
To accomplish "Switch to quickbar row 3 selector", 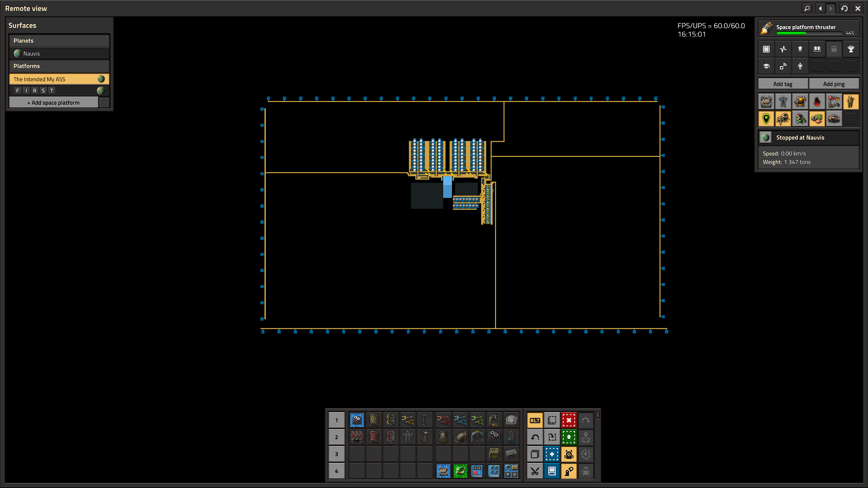I will point(336,454).
